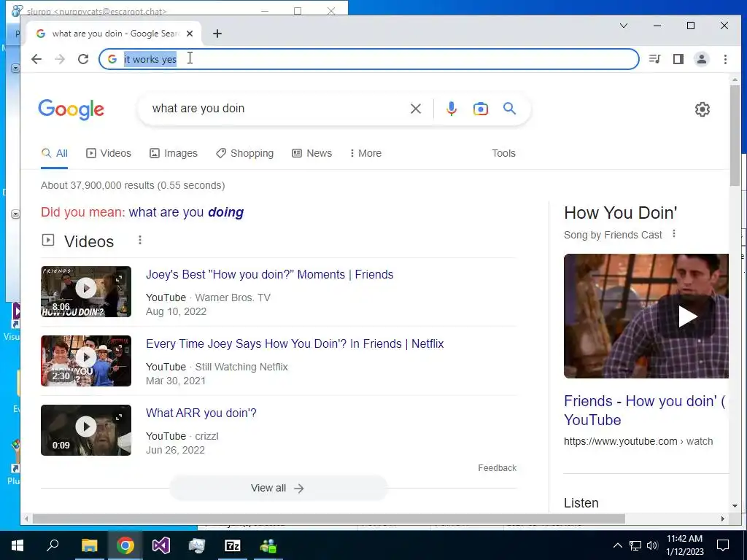Open Google quick settings gear
This screenshot has width=747, height=560.
click(703, 109)
